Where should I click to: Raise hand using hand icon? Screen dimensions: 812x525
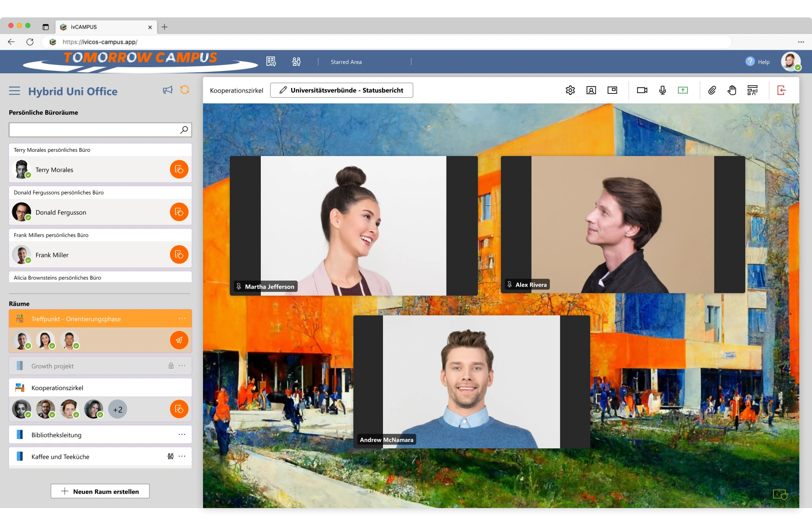click(x=732, y=90)
